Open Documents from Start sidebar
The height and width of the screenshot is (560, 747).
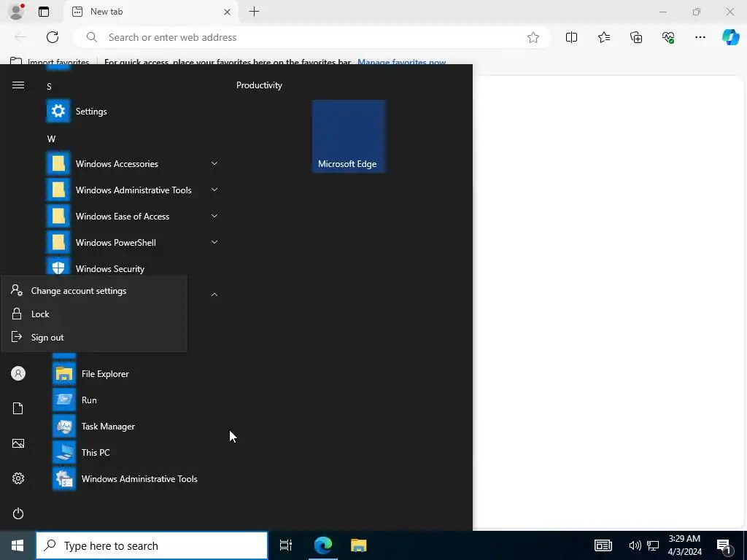18,408
